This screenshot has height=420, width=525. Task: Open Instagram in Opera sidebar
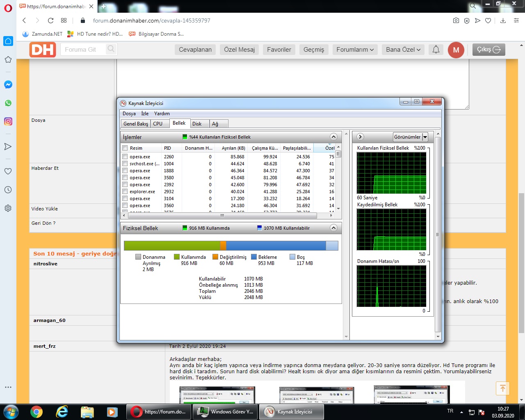click(x=8, y=121)
